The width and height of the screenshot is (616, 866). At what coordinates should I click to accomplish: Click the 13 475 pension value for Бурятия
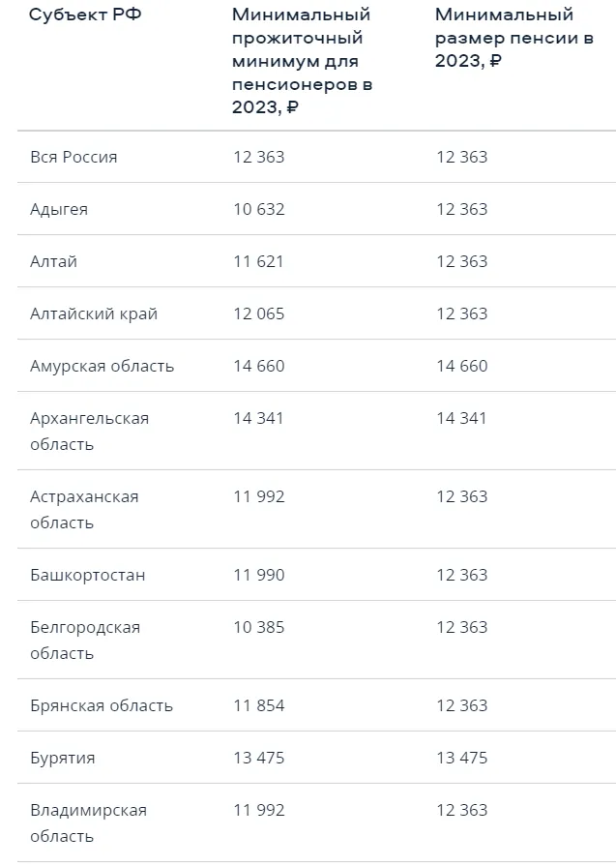pos(461,758)
